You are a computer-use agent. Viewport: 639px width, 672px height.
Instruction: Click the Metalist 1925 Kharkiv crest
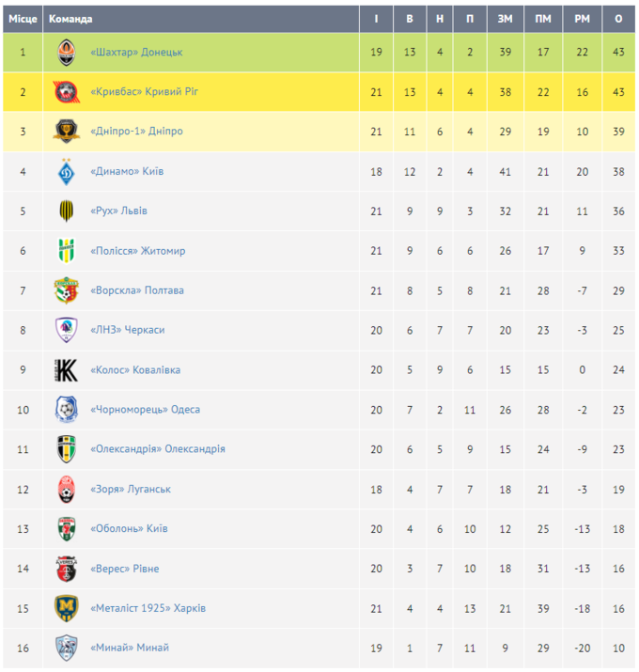(66, 608)
